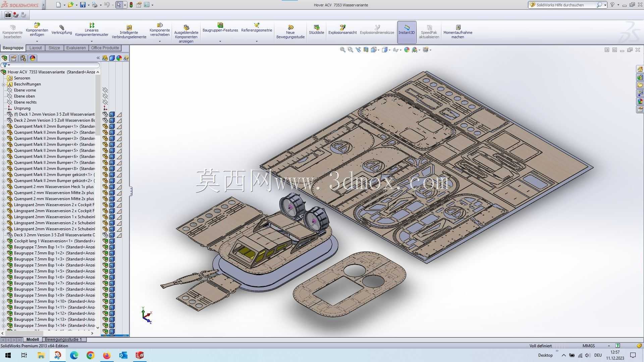The width and height of the screenshot is (644, 362).
Task: Select Lineares Komponentenmuster tool
Action: click(x=92, y=29)
